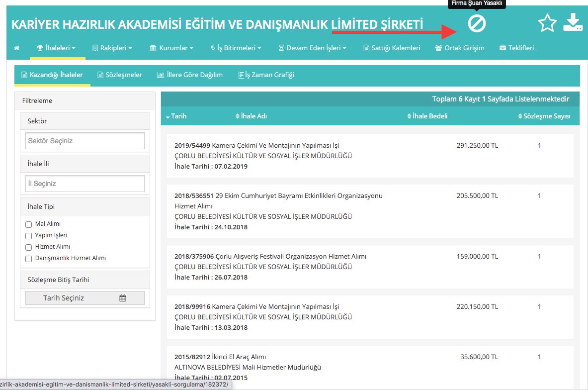This screenshot has width=588, height=390.
Task: Check the Yapım İşleri checkbox
Action: pos(28,236)
